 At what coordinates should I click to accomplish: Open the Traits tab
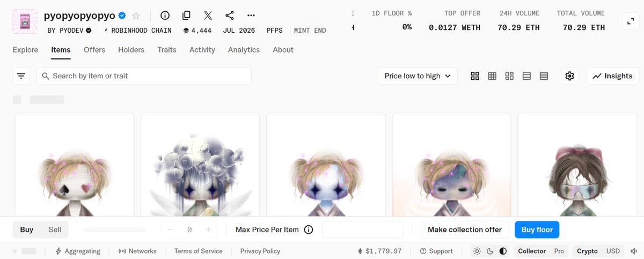[x=167, y=50]
